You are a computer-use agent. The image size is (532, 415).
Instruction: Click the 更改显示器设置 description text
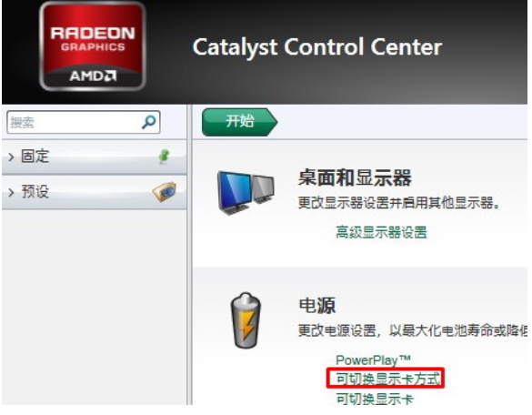tap(399, 203)
